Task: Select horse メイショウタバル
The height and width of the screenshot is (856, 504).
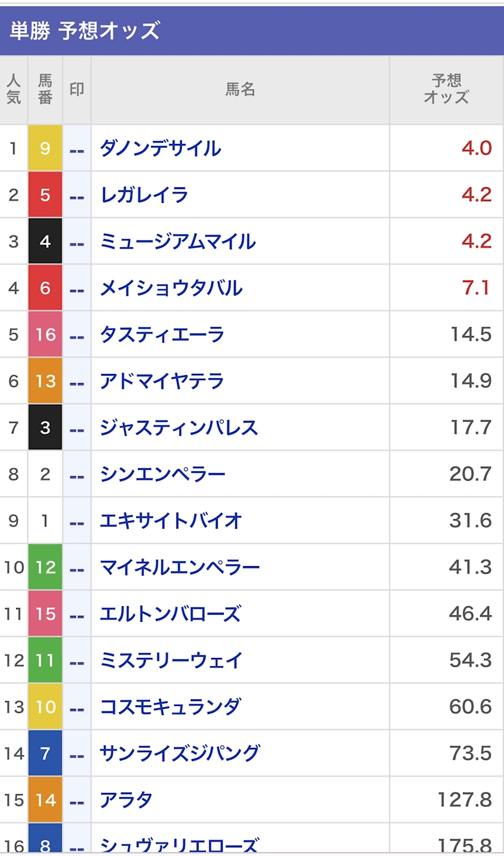Action: tap(171, 288)
